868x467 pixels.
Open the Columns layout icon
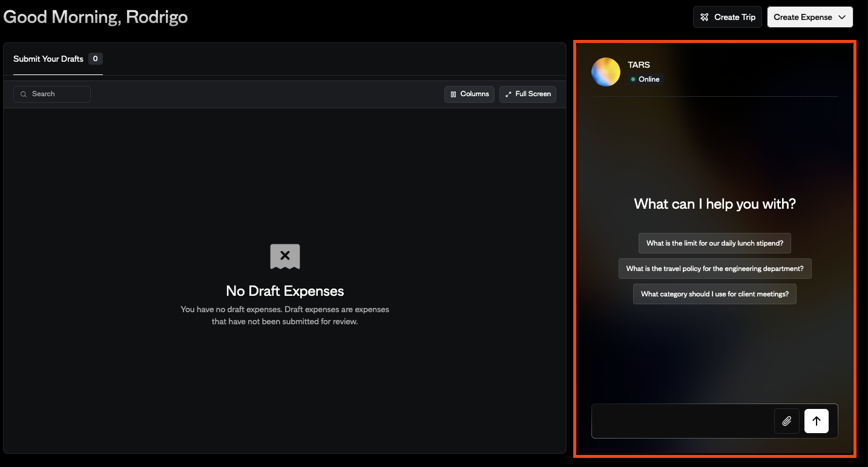[x=453, y=94]
